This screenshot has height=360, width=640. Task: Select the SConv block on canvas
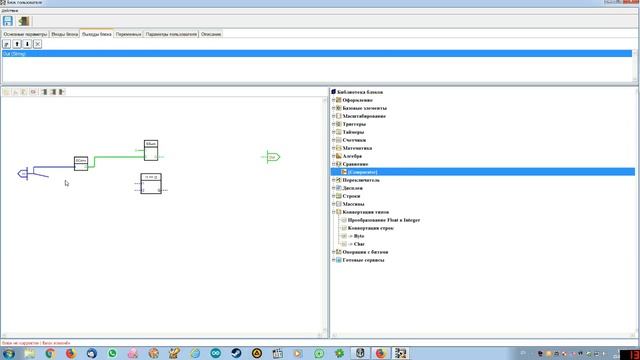tap(81, 163)
